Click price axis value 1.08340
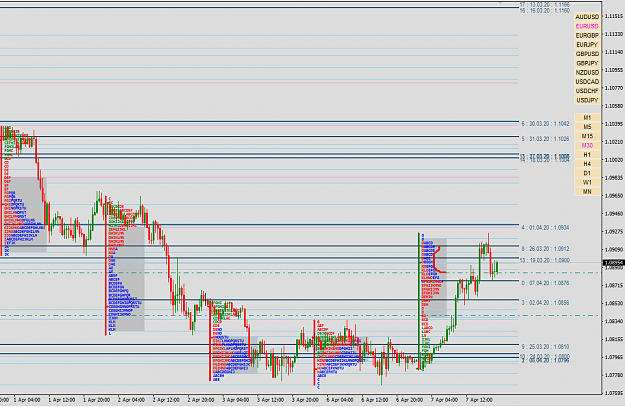Image resolution: width=625 pixels, height=407 pixels. [x=614, y=321]
